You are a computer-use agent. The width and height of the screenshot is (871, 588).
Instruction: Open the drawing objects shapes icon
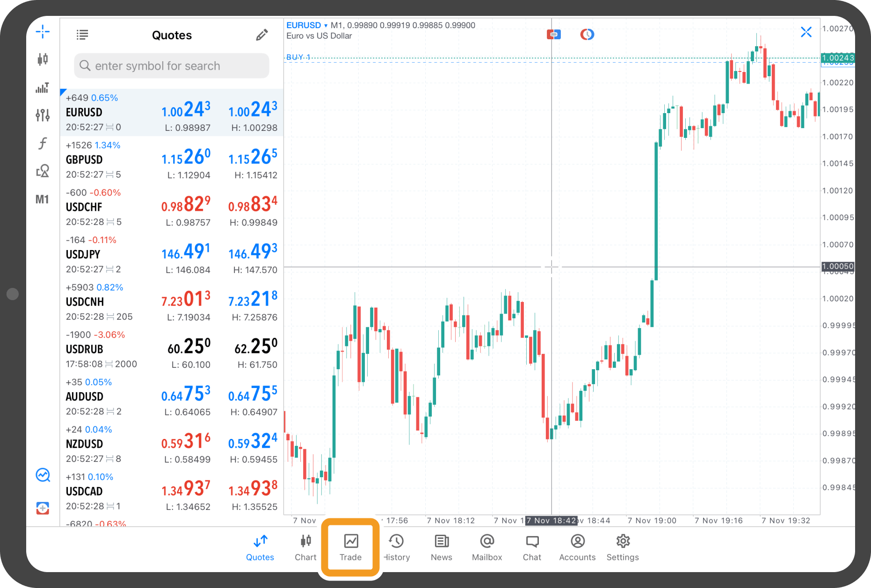point(43,171)
